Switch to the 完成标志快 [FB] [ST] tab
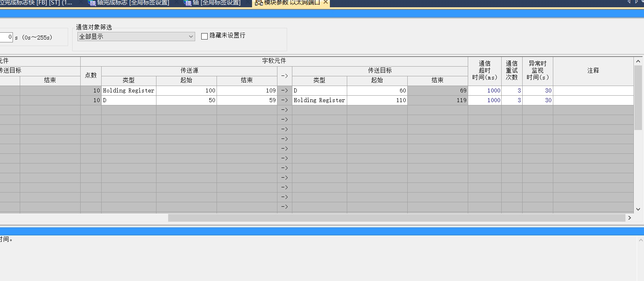The image size is (644, 281). click(36, 3)
